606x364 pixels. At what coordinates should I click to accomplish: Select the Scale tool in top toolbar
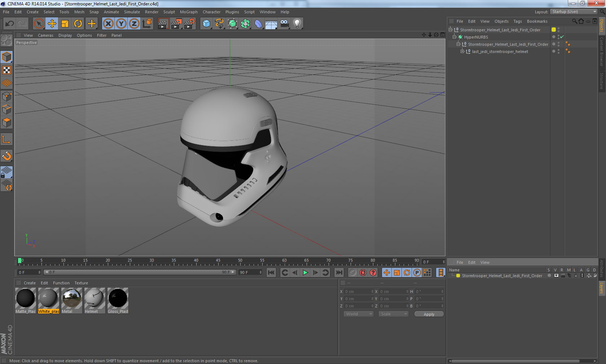[65, 24]
